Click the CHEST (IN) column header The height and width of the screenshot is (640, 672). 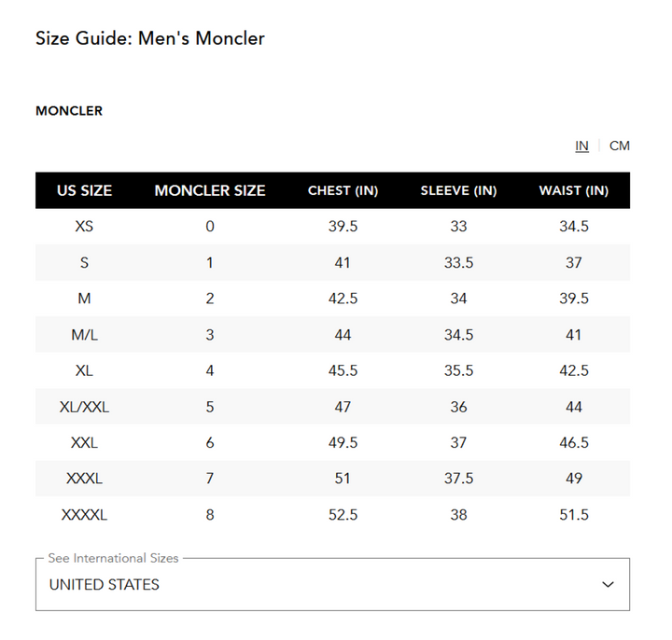click(343, 190)
